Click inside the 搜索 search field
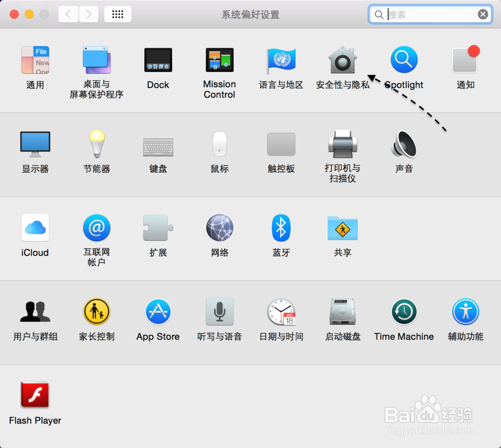Screen dimensions: 501x448 pos(430,14)
